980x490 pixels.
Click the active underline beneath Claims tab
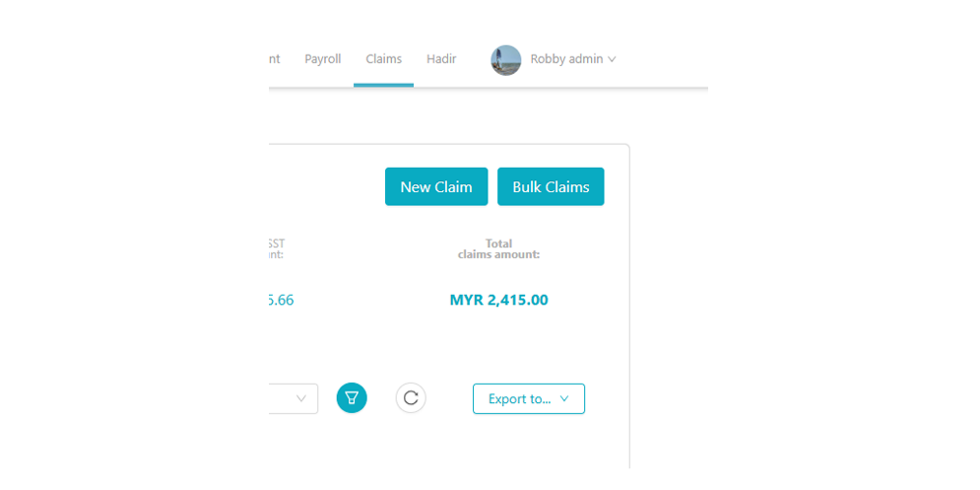(383, 85)
